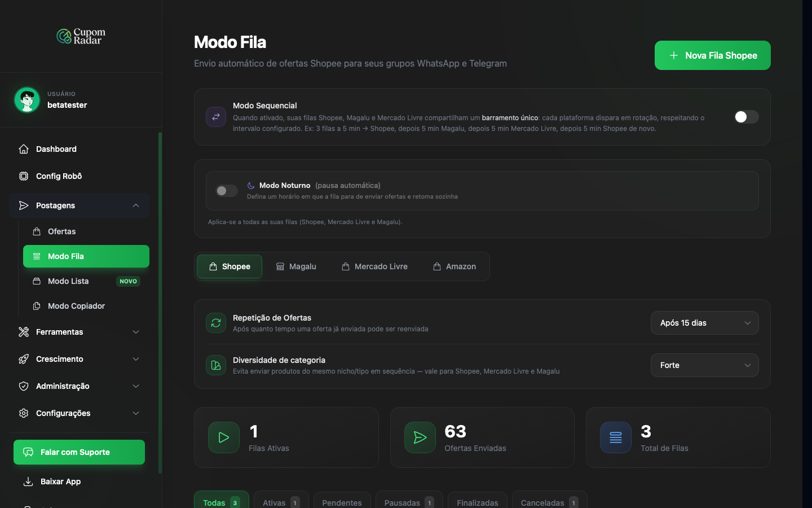Click the Filas Ativas play icon
Screen dimensions: 812x508
tap(224, 437)
